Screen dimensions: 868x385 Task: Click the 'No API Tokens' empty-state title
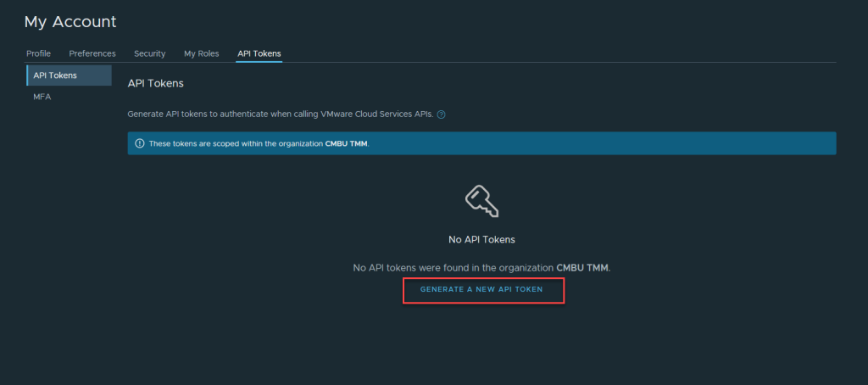(x=481, y=240)
